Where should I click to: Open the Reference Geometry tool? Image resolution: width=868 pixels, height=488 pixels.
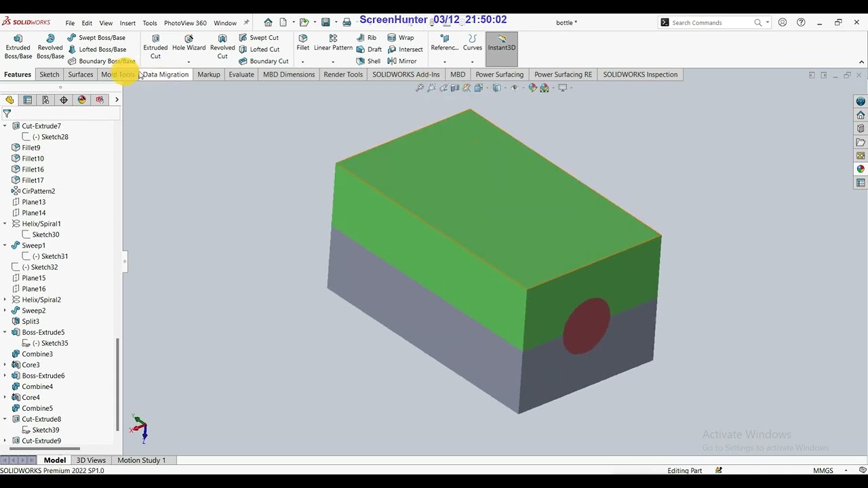tap(445, 43)
